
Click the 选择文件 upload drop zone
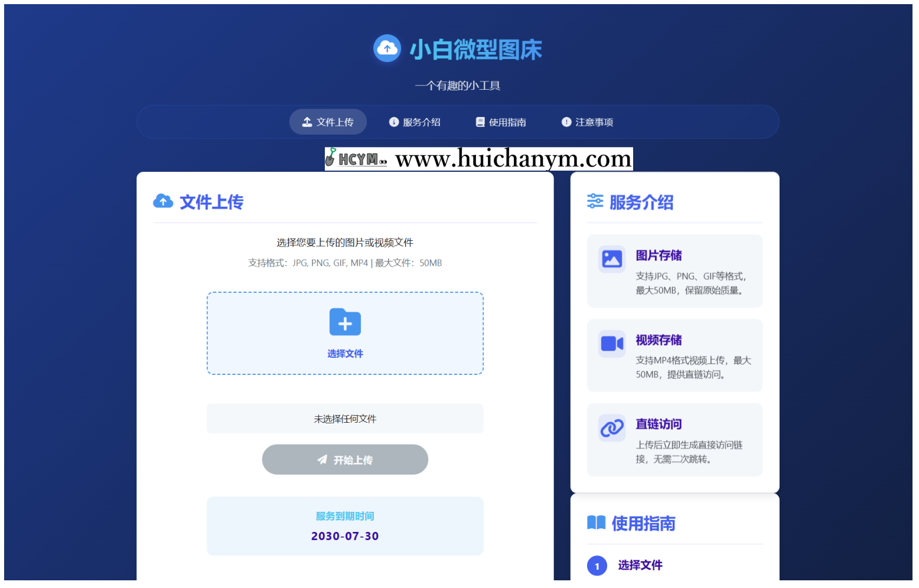coord(344,333)
